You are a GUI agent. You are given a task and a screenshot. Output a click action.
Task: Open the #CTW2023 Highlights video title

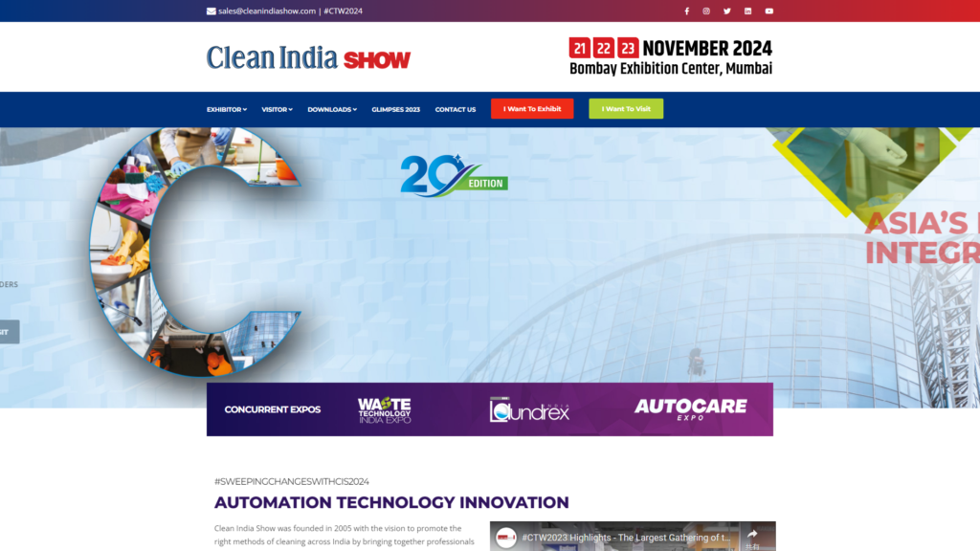point(626,538)
